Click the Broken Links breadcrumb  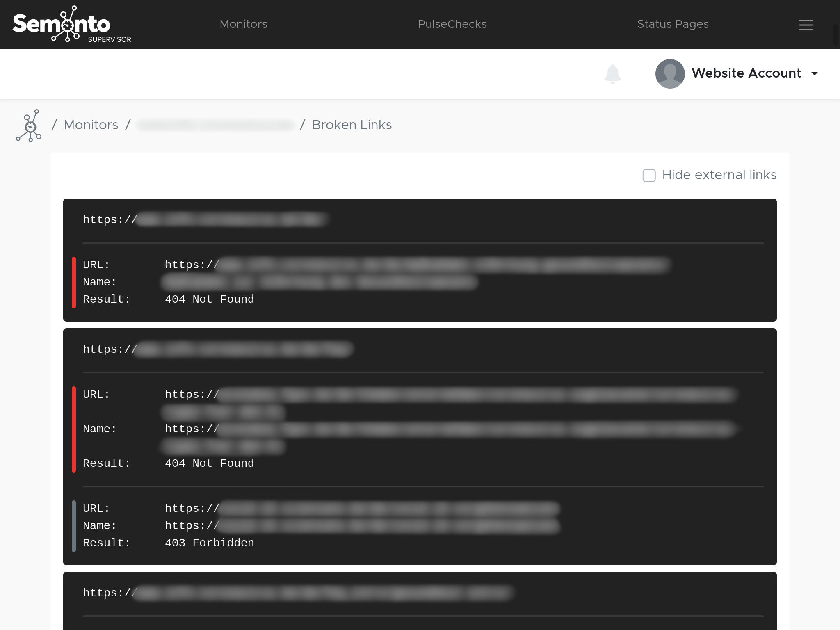352,125
